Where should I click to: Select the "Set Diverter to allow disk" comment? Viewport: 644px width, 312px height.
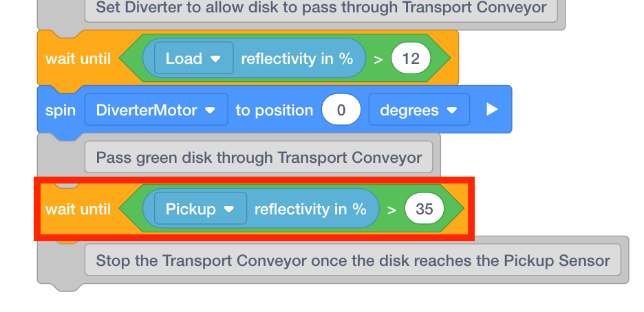coord(321,8)
